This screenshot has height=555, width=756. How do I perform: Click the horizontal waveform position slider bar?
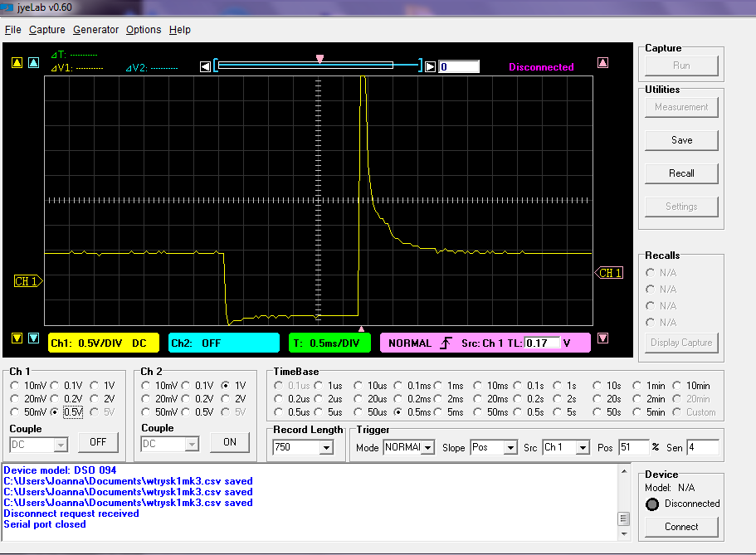point(319,66)
